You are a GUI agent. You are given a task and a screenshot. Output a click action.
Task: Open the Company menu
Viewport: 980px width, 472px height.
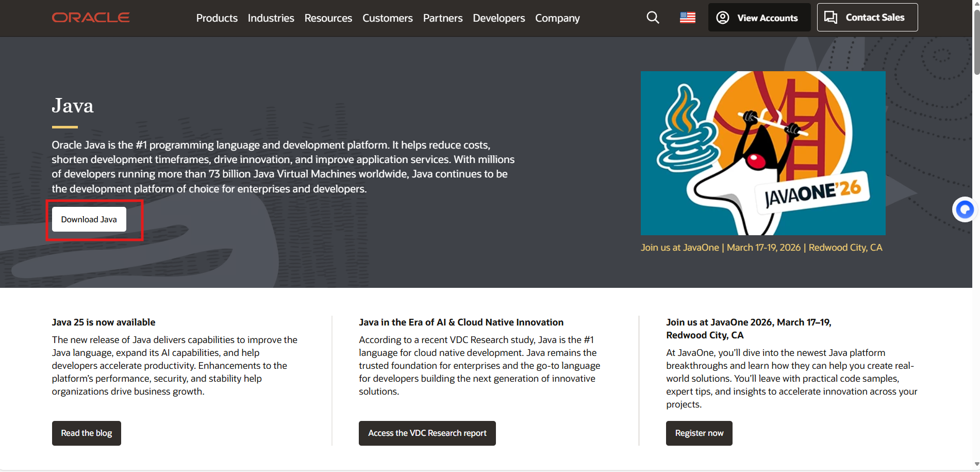click(557, 18)
